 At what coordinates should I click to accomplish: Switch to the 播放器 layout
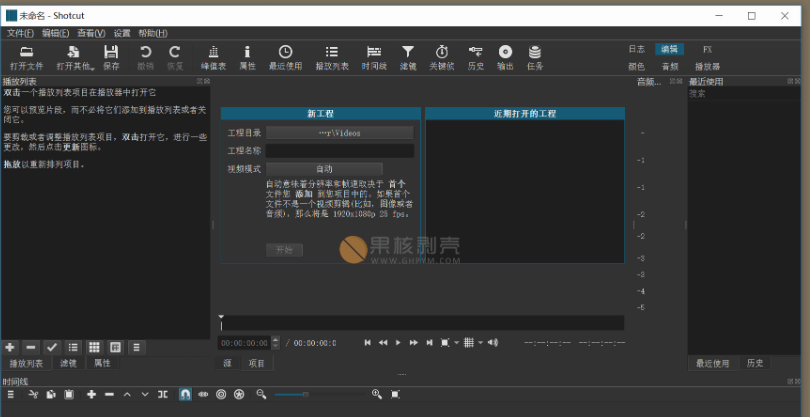coord(707,67)
